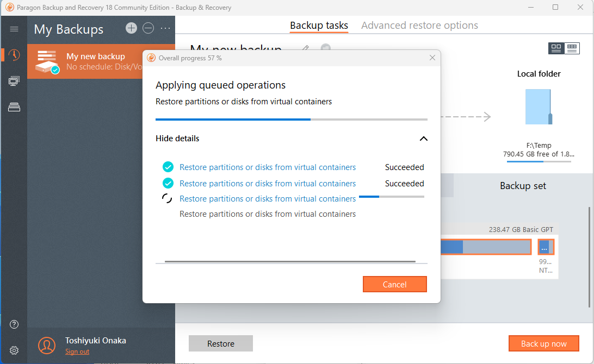Viewport: 594px width, 364px height.
Task: Rename backup with the pencil icon
Action: pos(306,48)
